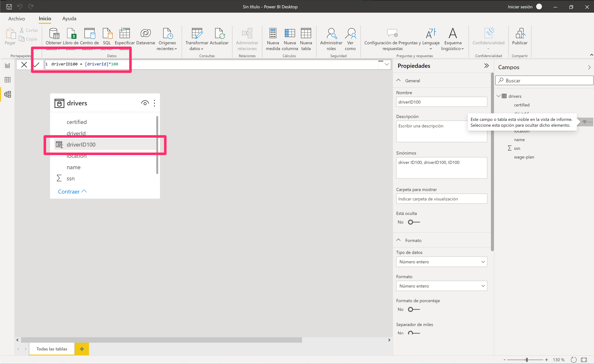
Task: Click the zoom slider handle
Action: point(527,360)
